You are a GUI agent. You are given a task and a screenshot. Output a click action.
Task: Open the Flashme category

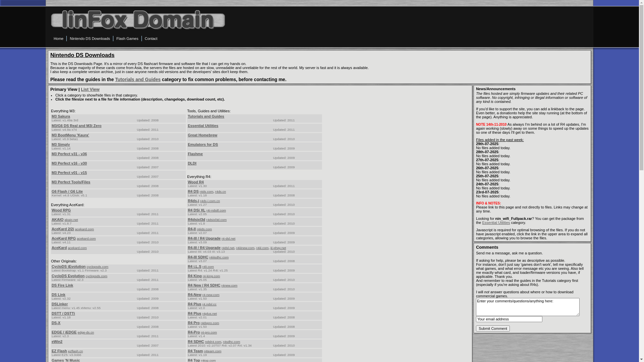pyautogui.click(x=195, y=154)
